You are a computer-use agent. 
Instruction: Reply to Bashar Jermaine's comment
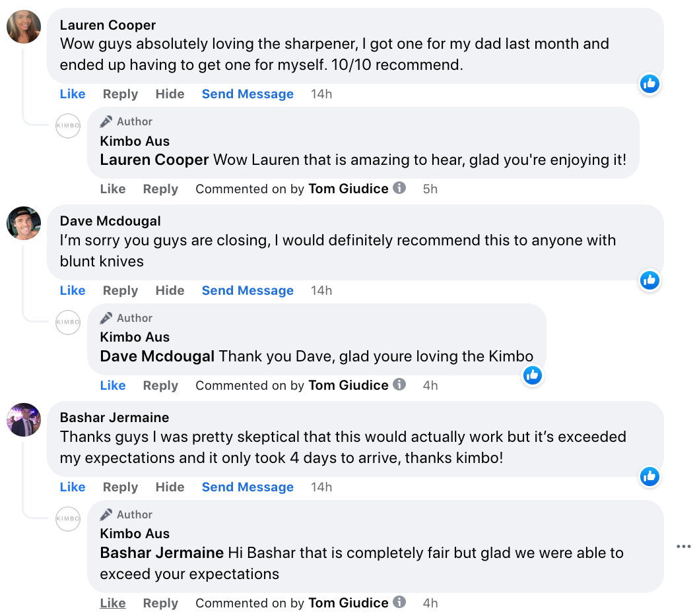point(120,487)
